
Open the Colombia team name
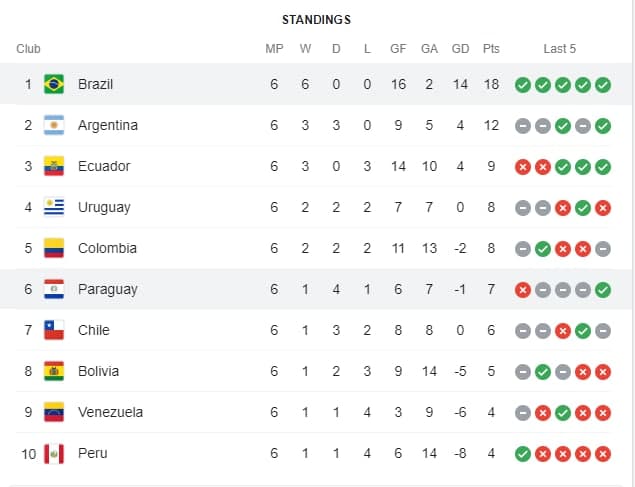pos(107,248)
